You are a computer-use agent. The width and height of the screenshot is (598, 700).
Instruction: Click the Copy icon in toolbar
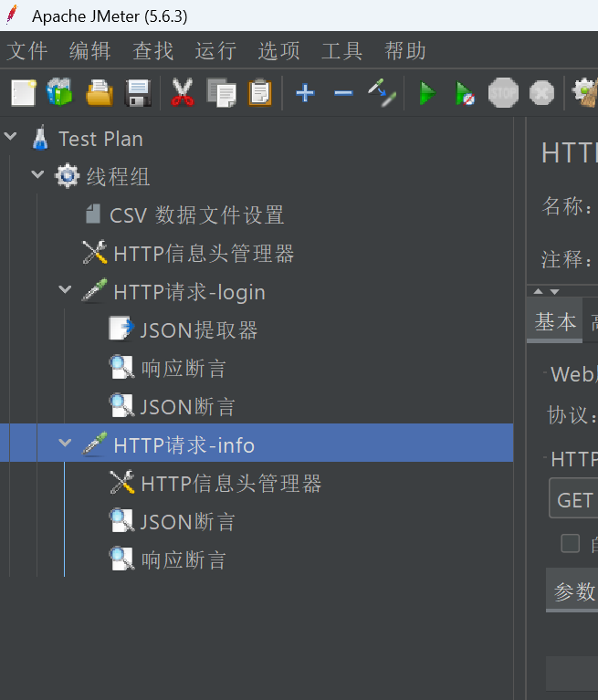222,93
